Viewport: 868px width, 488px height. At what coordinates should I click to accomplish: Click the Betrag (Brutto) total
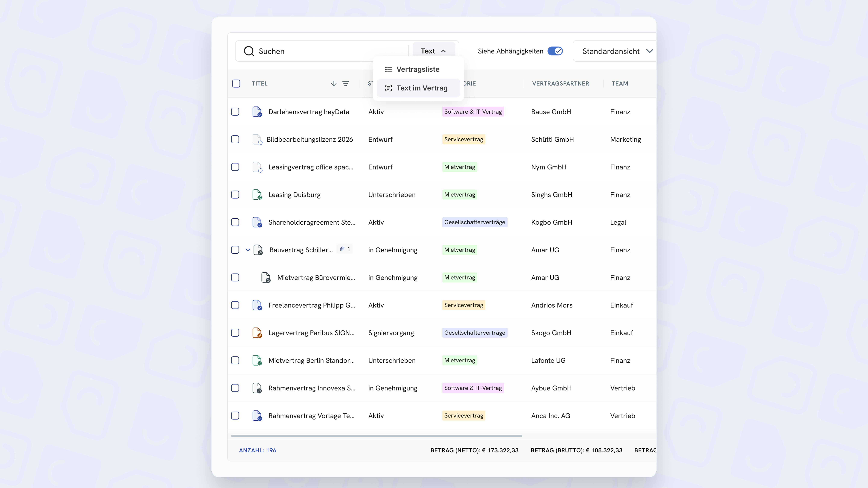click(576, 450)
